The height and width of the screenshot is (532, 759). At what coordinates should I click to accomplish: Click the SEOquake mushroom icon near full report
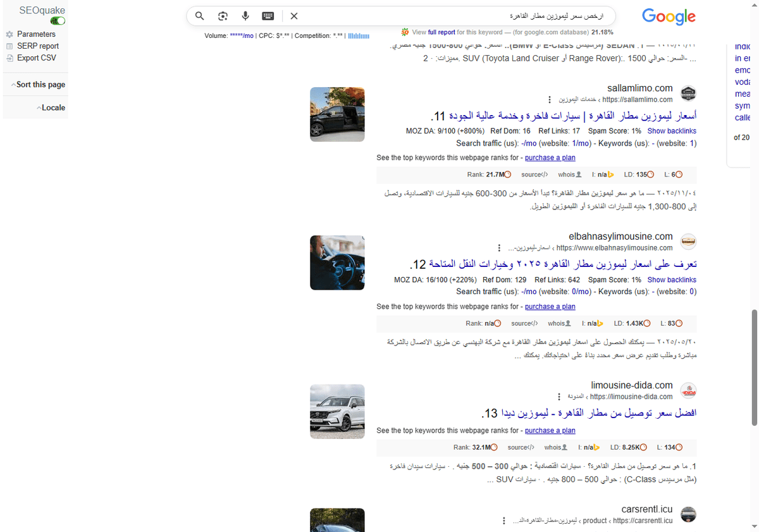404,32
